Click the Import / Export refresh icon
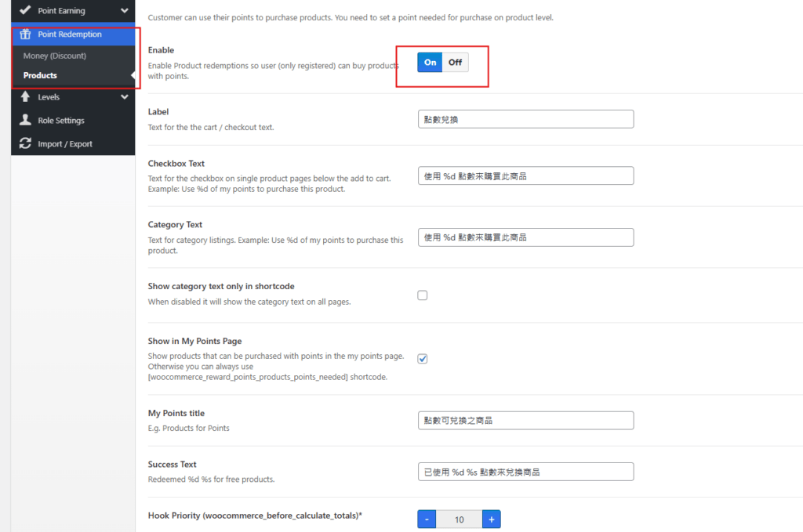Image resolution: width=803 pixels, height=532 pixels. [25, 144]
